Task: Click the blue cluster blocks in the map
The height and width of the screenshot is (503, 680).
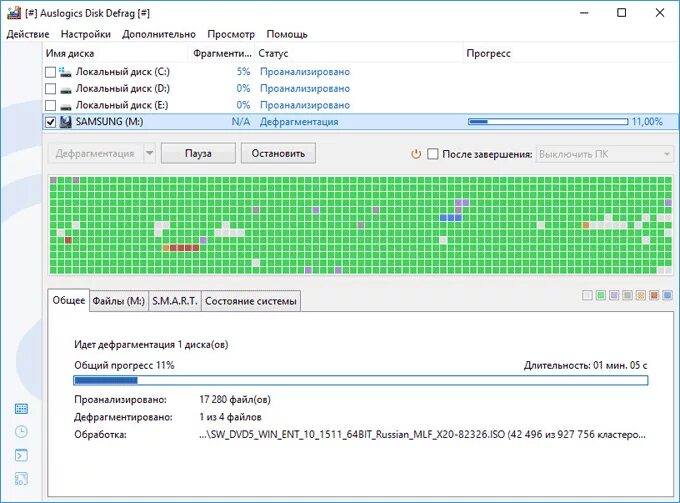Action: pos(451,218)
